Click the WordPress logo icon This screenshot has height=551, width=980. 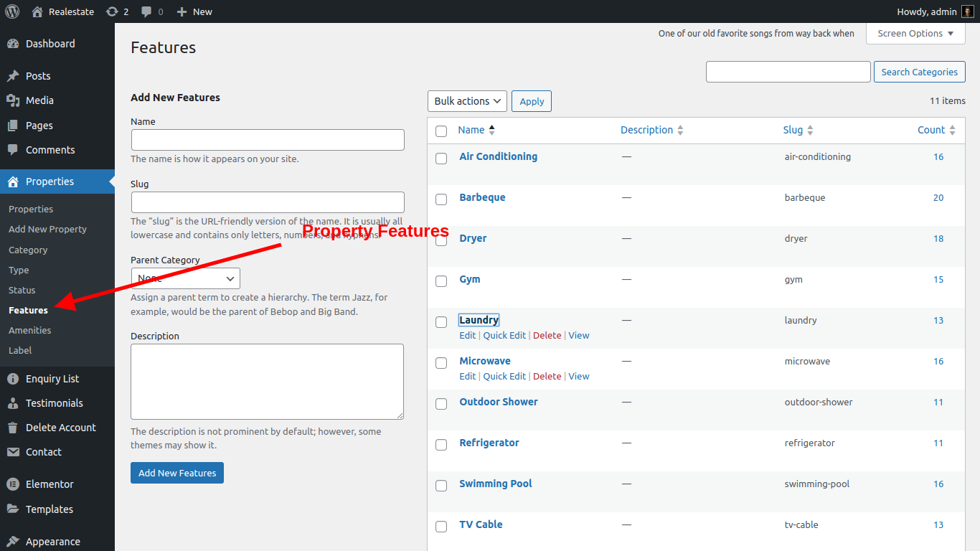coord(12,11)
